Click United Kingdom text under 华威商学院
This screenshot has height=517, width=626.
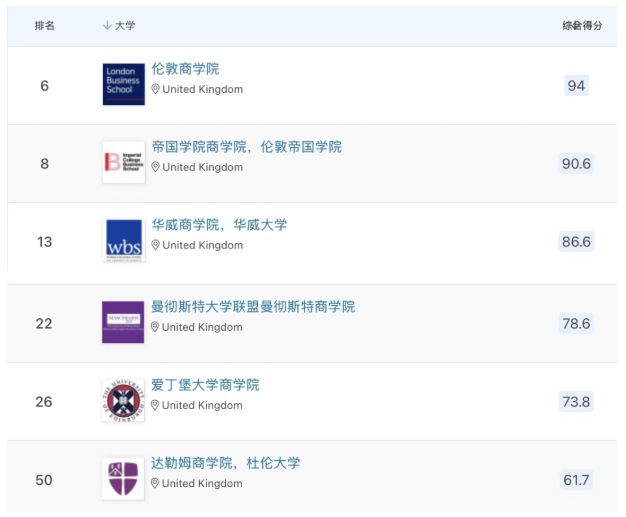203,245
